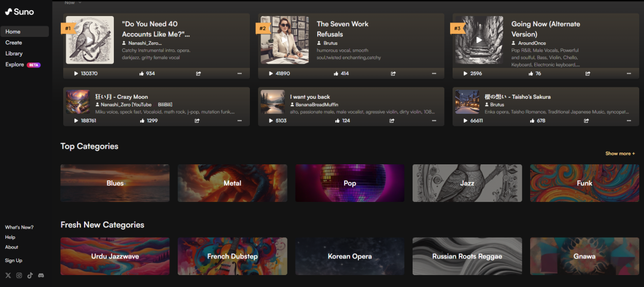
Task: Like the 'Crazy Moon' track
Action: click(143, 121)
